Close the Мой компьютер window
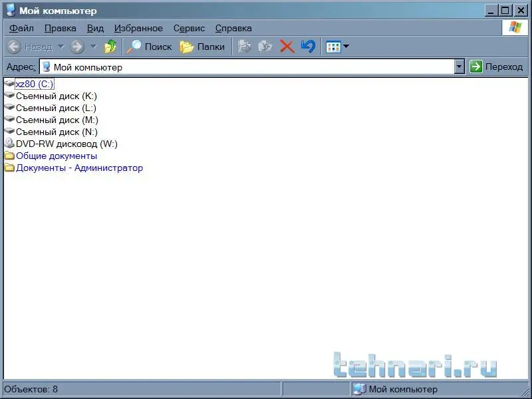Screen dimensions: 532x399 [521, 10]
